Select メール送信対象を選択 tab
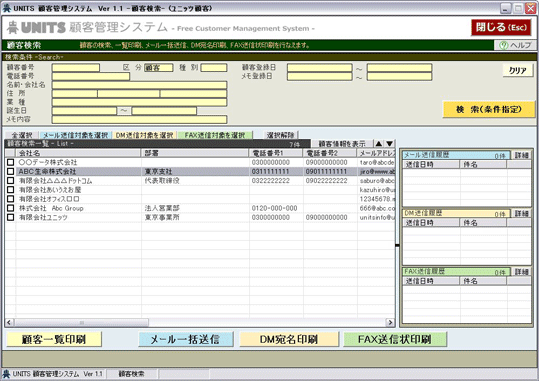 click(75, 135)
